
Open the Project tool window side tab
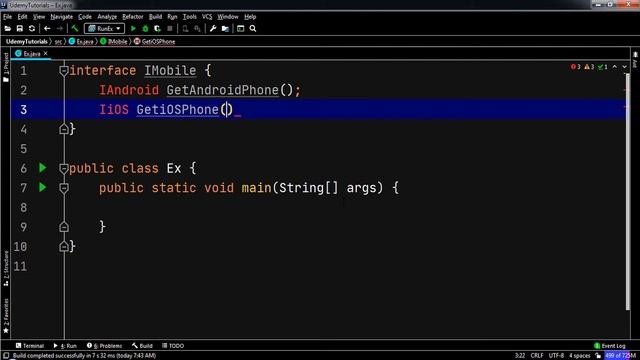(6, 67)
